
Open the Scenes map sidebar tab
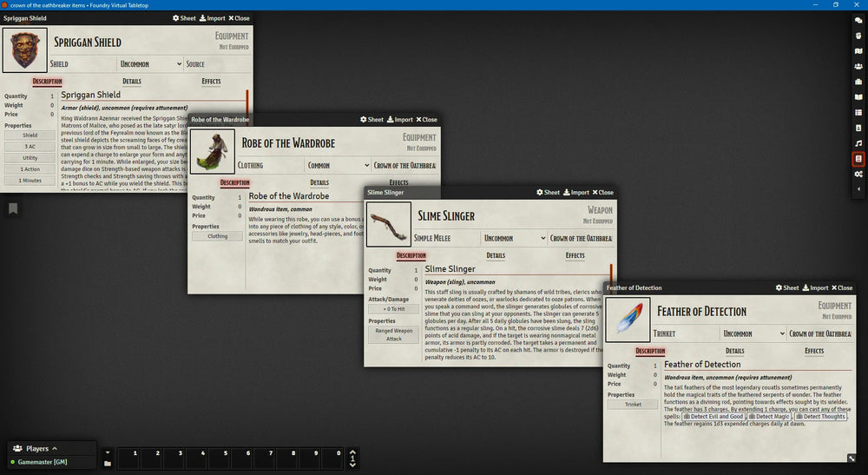pos(858,51)
